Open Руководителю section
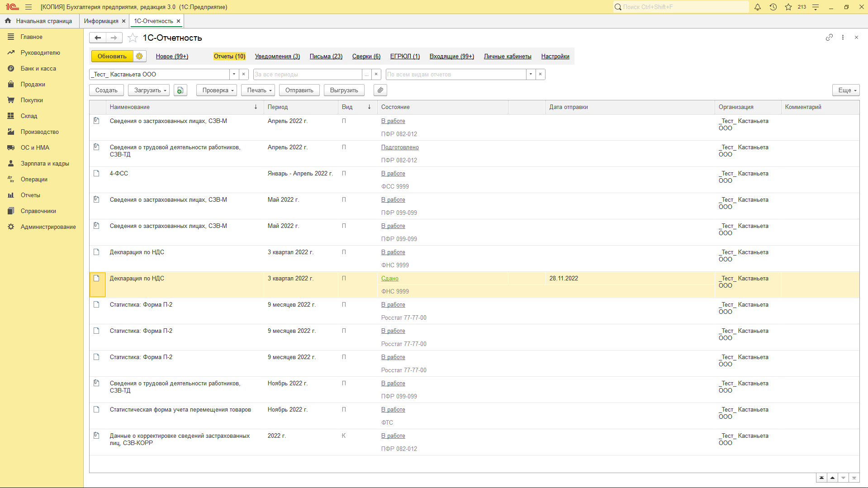The height and width of the screenshot is (488, 868). (40, 53)
